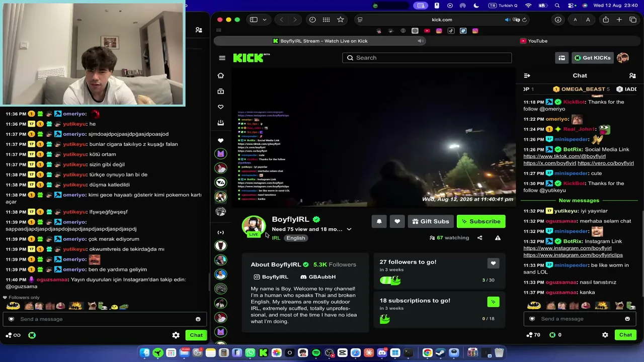Screen dimensions: 644x362
Task: Report the stream using the warning icon
Action: click(498, 238)
